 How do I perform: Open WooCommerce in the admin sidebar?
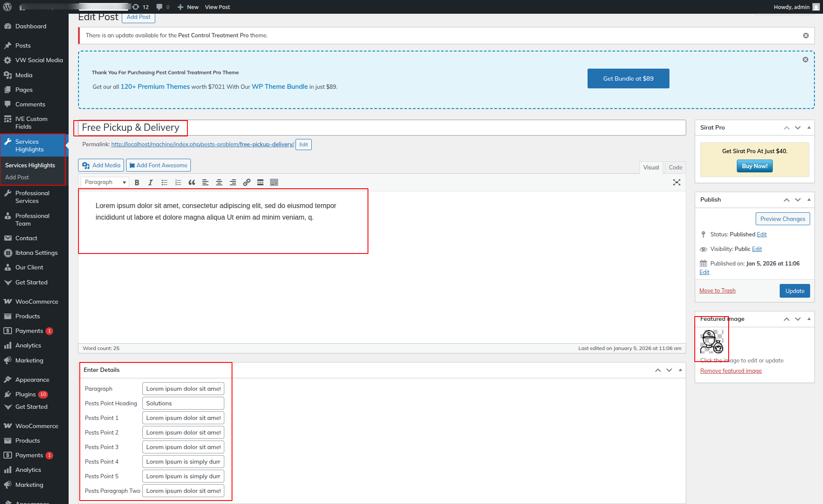pyautogui.click(x=36, y=302)
